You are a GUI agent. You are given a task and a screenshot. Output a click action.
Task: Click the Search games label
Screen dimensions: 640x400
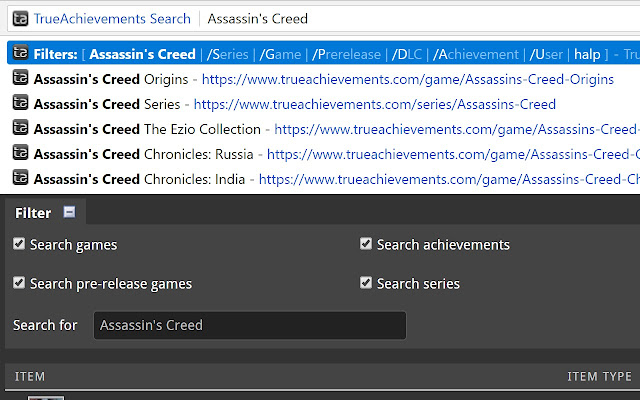pos(73,244)
